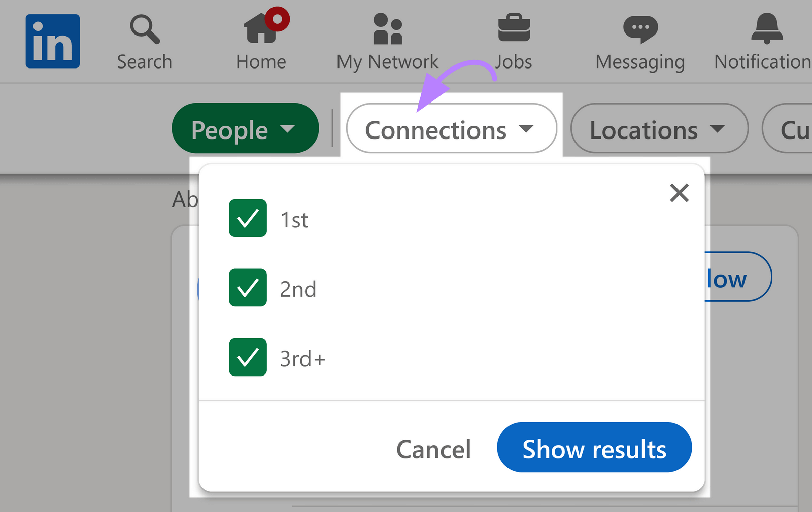Uncheck the 1st connections checkbox
The width and height of the screenshot is (812, 512).
click(x=248, y=219)
